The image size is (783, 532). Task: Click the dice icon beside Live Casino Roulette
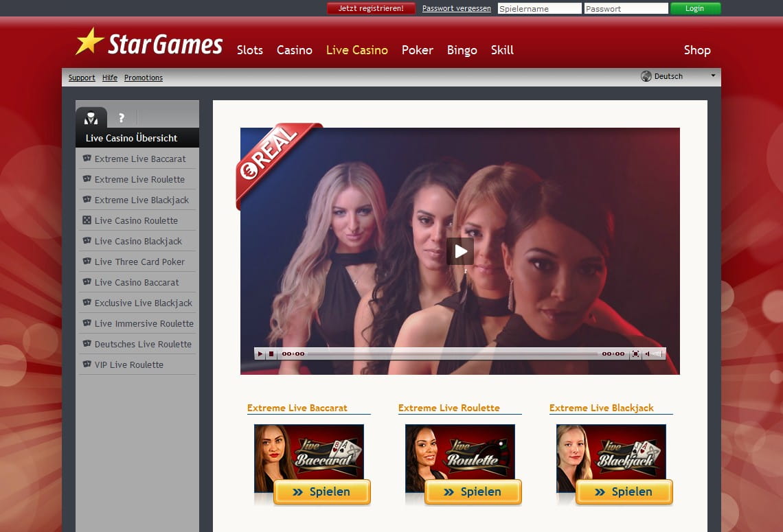(x=87, y=220)
